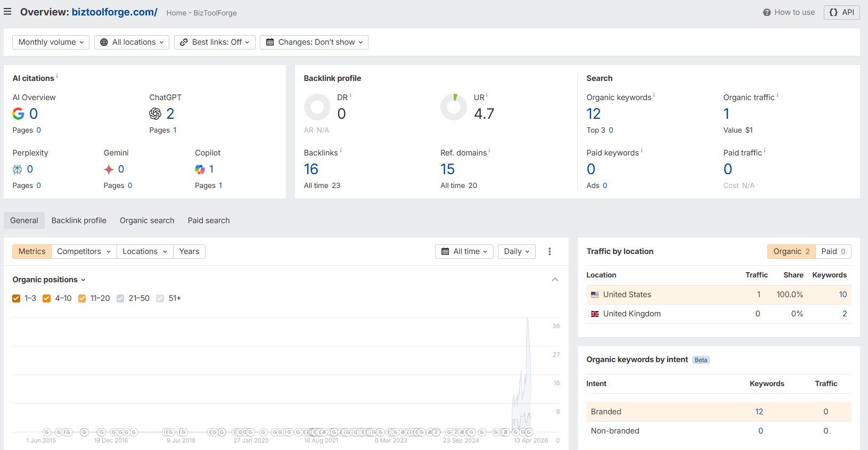Click the Branded intent keywords count 12
The width and height of the screenshot is (868, 450).
759,412
